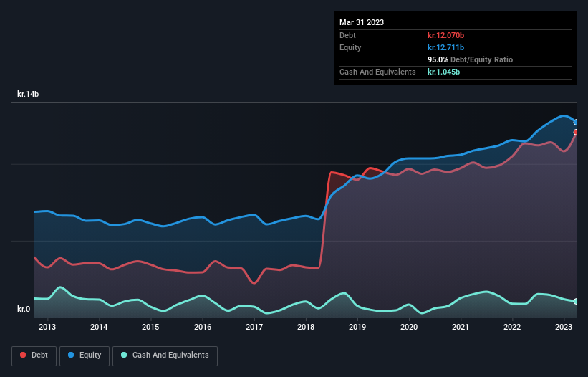
Task: Click the kr.12.711b equity value
Action: (445, 47)
